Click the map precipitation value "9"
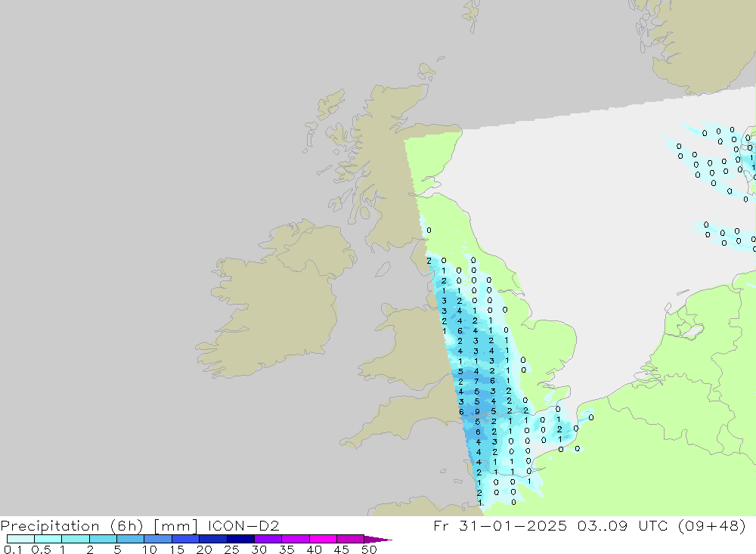Screen dimensions: 756x554 477,412
